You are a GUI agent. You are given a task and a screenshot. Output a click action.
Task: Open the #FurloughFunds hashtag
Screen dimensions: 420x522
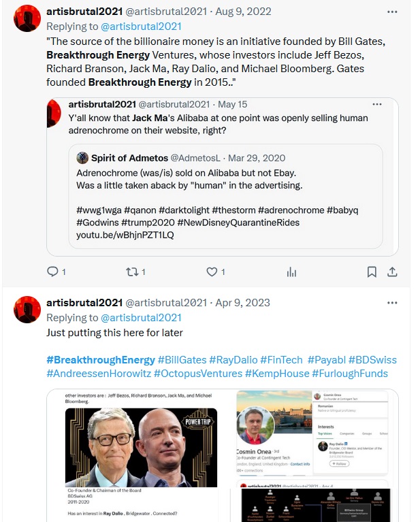click(350, 374)
